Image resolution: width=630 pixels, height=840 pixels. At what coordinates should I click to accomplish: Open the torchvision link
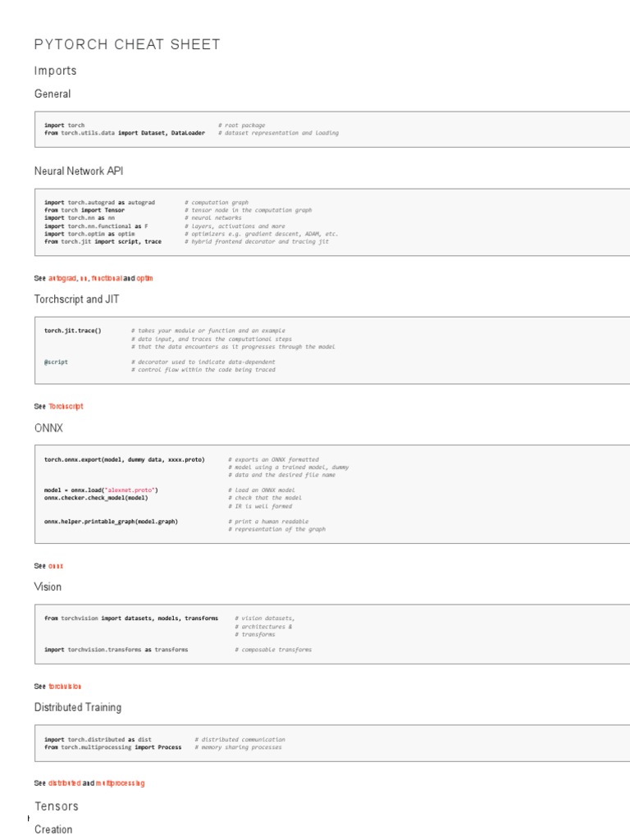click(65, 686)
